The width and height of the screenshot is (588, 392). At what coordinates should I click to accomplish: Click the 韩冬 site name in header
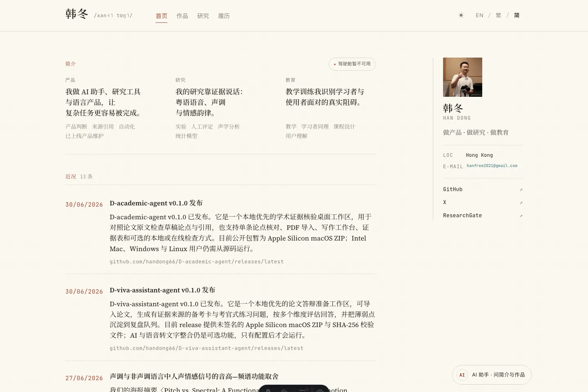pos(77,14)
